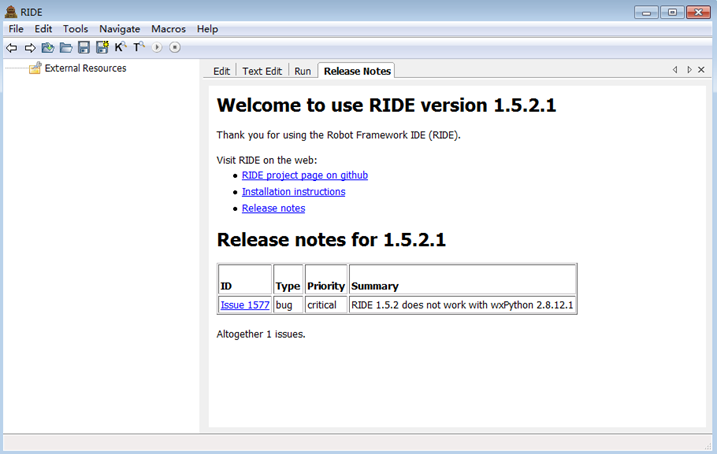Click the Stop Test Run icon
717x454 pixels.
175,47
